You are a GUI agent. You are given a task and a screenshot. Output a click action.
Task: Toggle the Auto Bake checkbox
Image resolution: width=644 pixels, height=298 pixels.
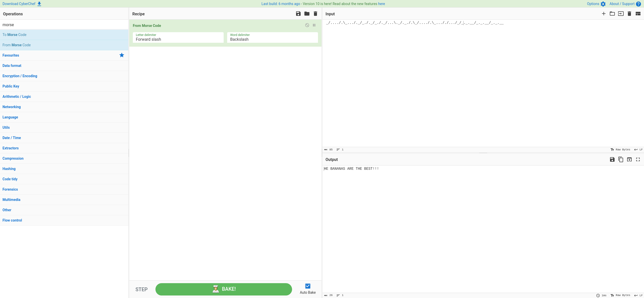(308, 286)
